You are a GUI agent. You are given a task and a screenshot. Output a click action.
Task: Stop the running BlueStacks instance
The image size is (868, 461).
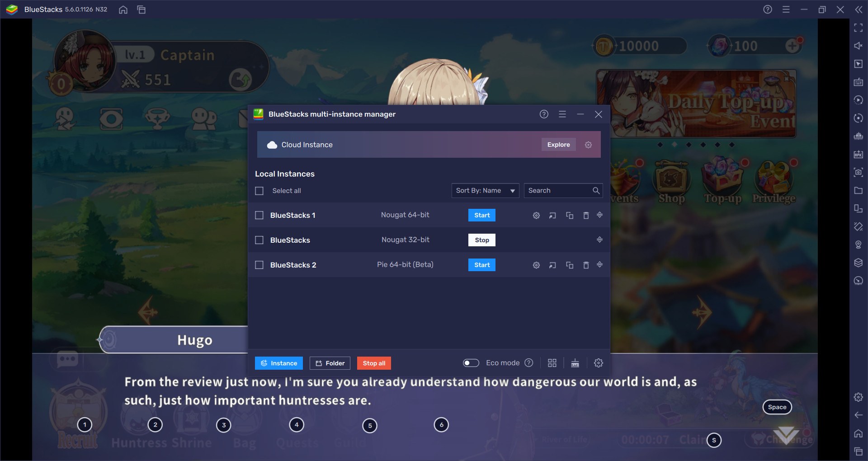click(x=482, y=240)
